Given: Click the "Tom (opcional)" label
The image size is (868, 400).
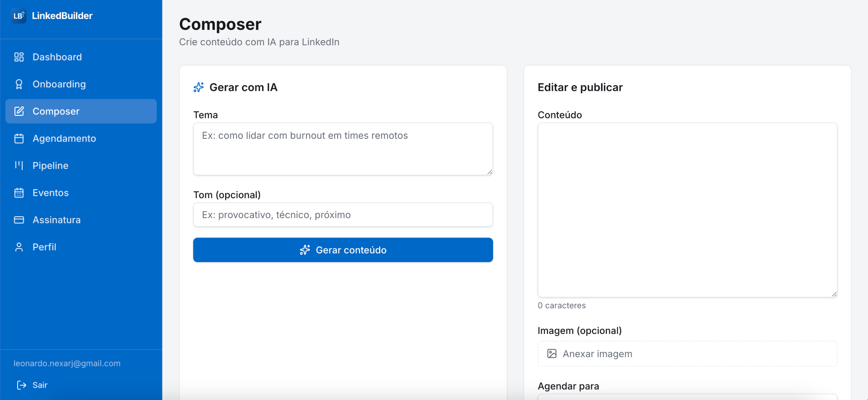Looking at the screenshot, I should point(227,195).
